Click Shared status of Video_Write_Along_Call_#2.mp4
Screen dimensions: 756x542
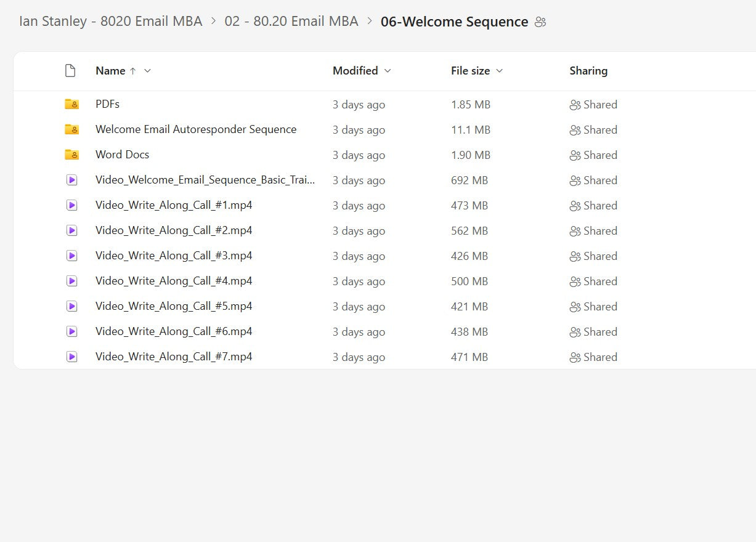pyautogui.click(x=593, y=231)
